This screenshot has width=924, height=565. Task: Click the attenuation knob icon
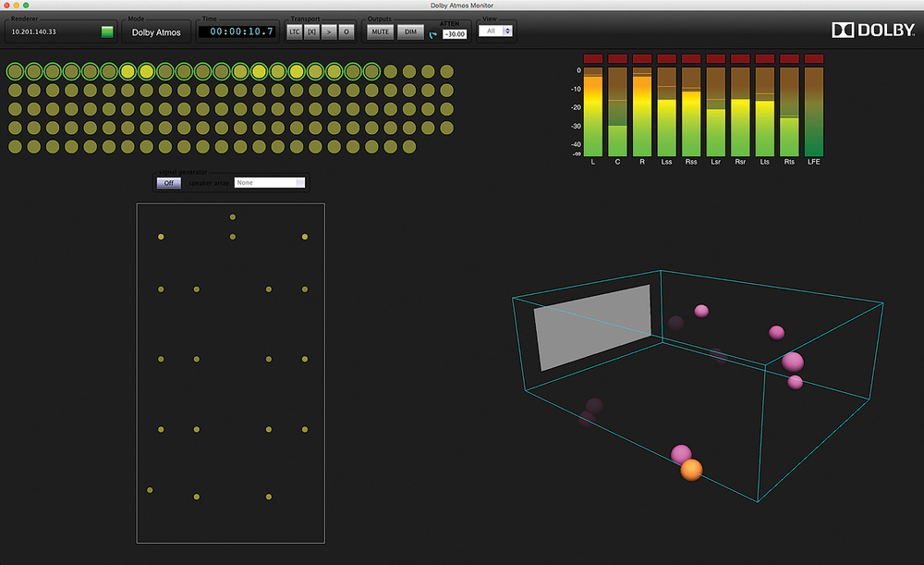point(433,34)
